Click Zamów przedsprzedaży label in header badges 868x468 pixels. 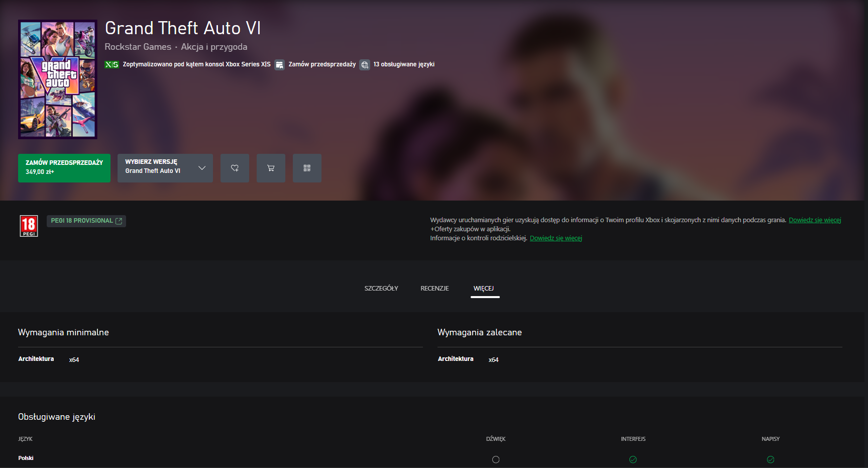[x=322, y=64]
